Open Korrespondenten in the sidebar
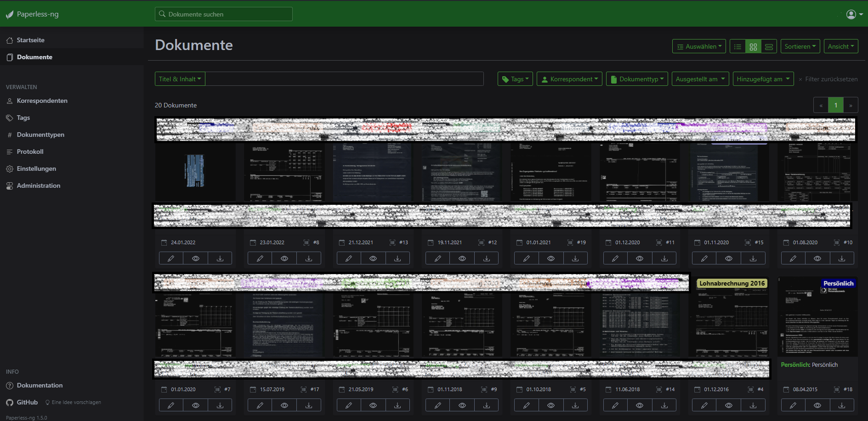The height and width of the screenshot is (421, 868). click(x=42, y=101)
